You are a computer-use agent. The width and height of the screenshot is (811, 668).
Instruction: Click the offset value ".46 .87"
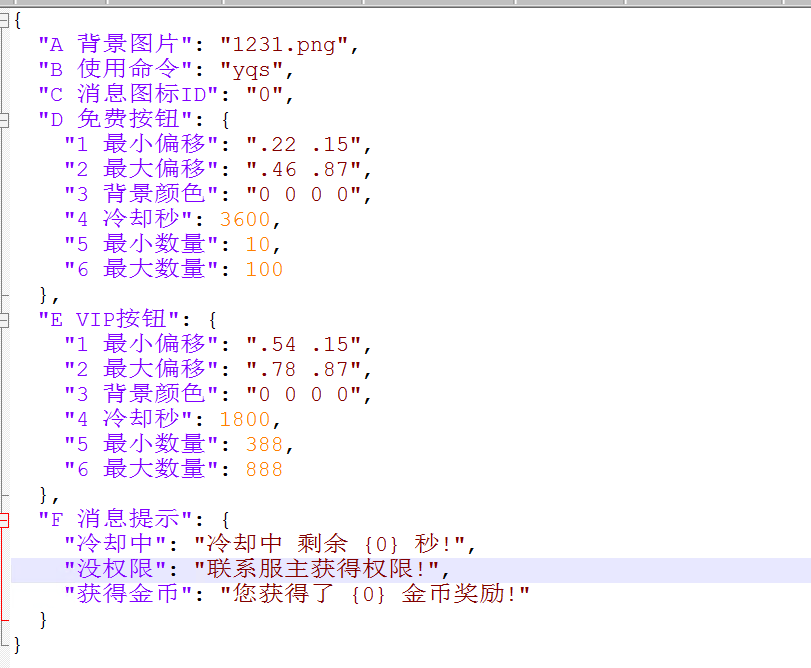303,170
